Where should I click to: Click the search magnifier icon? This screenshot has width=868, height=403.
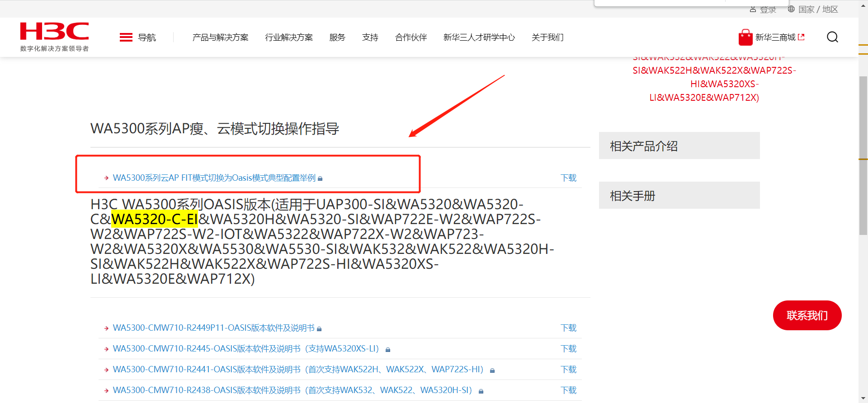point(832,37)
